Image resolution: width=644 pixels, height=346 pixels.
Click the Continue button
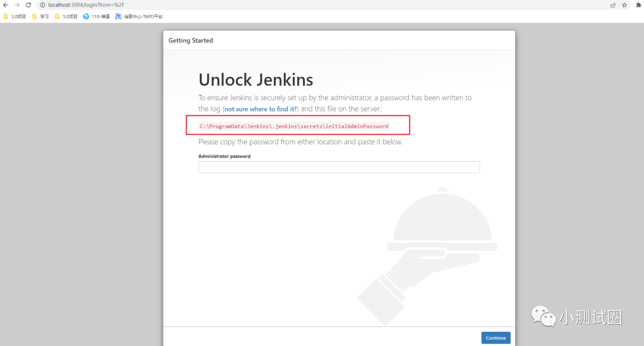(x=496, y=337)
